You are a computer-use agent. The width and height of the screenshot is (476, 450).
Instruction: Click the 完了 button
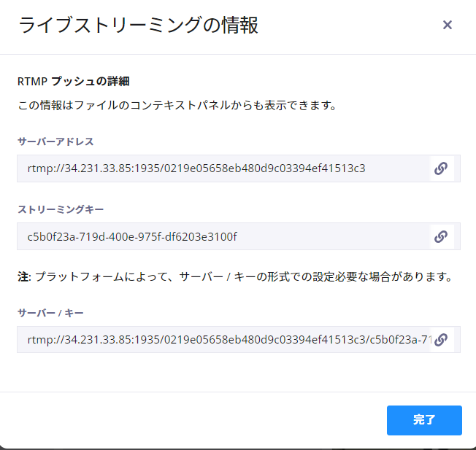point(424,420)
